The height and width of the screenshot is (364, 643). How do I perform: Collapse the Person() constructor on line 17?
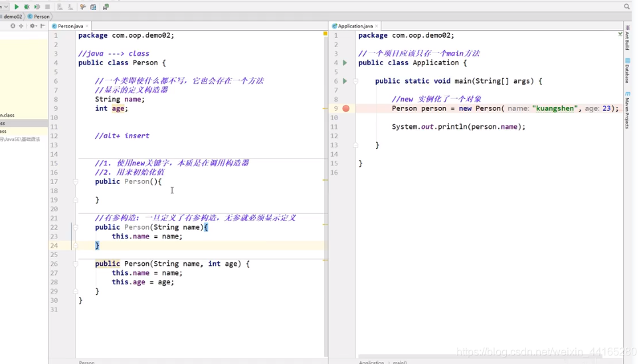click(76, 181)
